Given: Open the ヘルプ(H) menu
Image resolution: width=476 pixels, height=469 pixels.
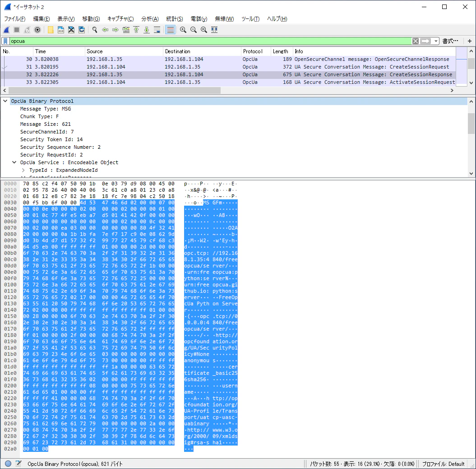Looking at the screenshot, I should 277,19.
